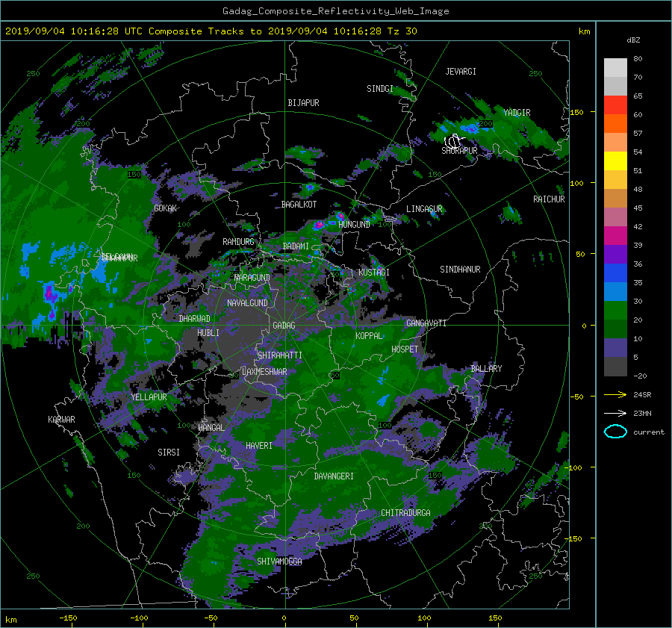Screen dimensions: 672x628
Task: Click the SHORAPUR city label
Action: click(459, 150)
